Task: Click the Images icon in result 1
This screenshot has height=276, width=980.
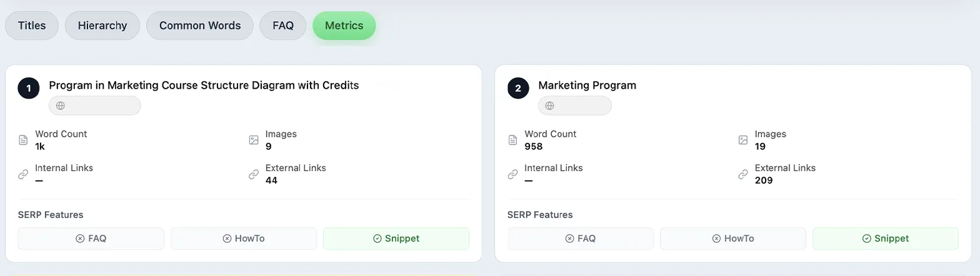Action: [254, 140]
